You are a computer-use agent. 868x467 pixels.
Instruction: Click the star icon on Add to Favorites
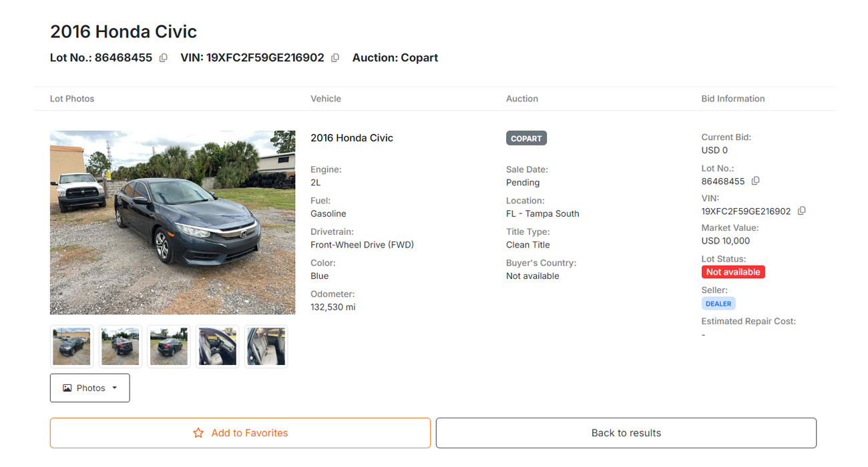click(x=198, y=433)
